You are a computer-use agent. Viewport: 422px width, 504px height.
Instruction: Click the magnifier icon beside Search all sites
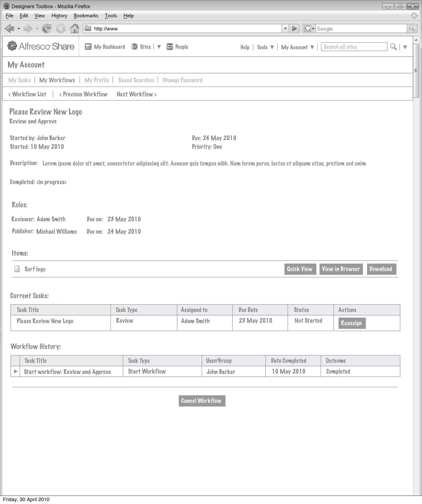point(393,47)
